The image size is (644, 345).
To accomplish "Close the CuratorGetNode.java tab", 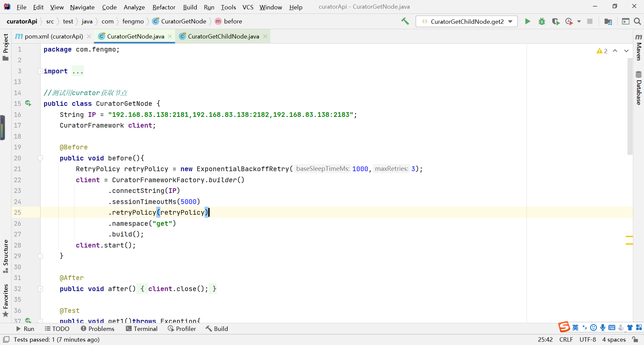I will point(170,36).
